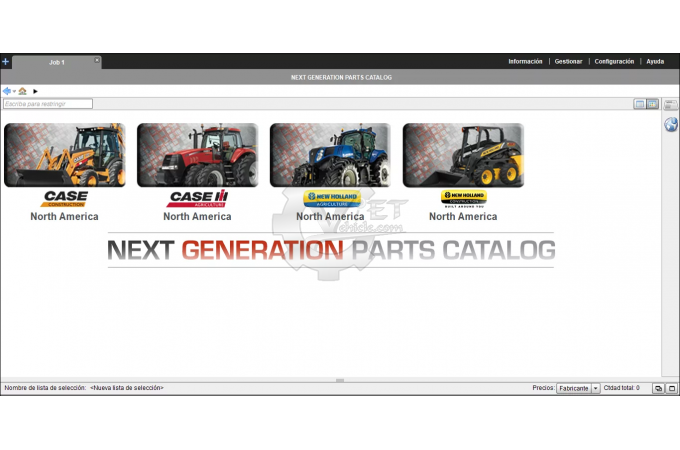Close the Job 1 tab
This screenshot has height=450, width=680.
pos(97,60)
